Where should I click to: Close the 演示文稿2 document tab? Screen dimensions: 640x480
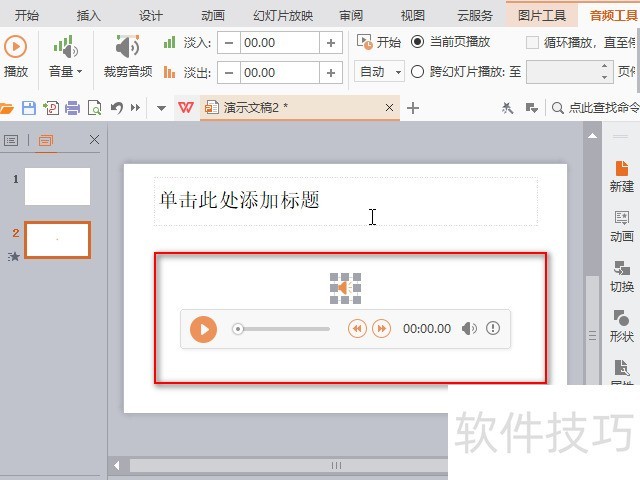tap(389, 108)
